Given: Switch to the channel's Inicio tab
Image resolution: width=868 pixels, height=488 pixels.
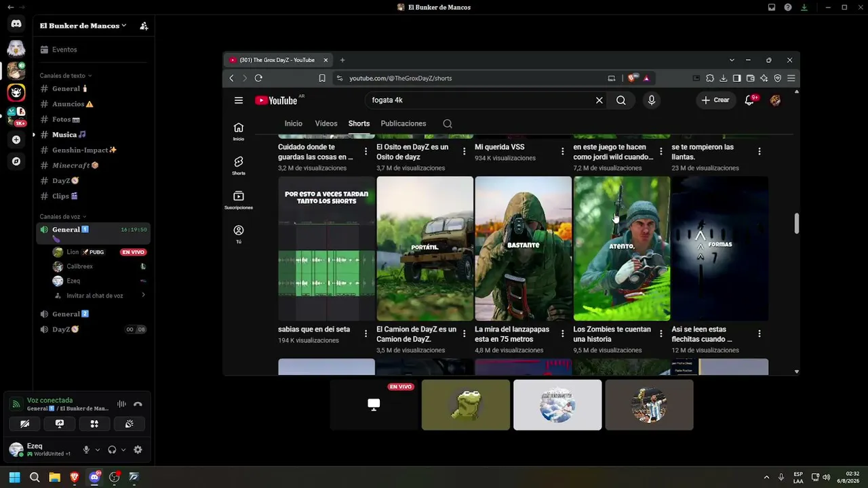Looking at the screenshot, I should 294,124.
